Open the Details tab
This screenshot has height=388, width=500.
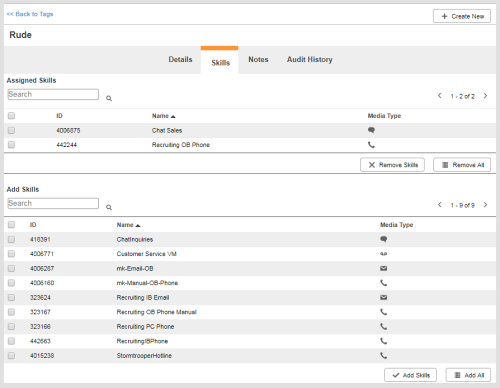point(180,59)
